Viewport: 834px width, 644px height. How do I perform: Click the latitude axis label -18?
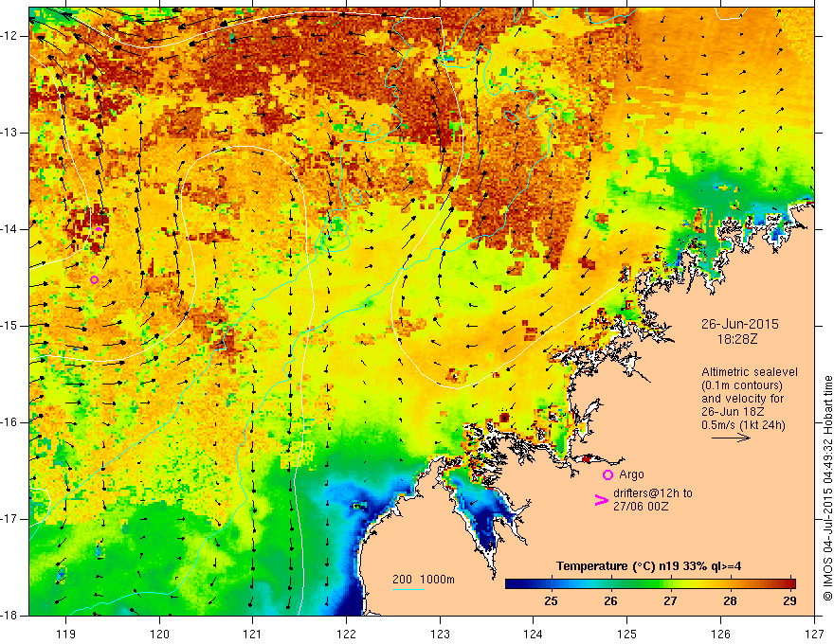tap(10, 616)
